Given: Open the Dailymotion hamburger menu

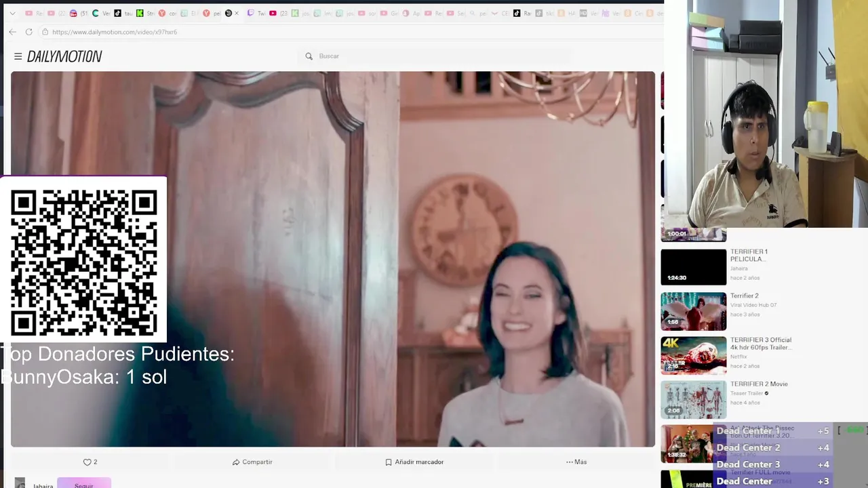Looking at the screenshot, I should click(x=18, y=56).
